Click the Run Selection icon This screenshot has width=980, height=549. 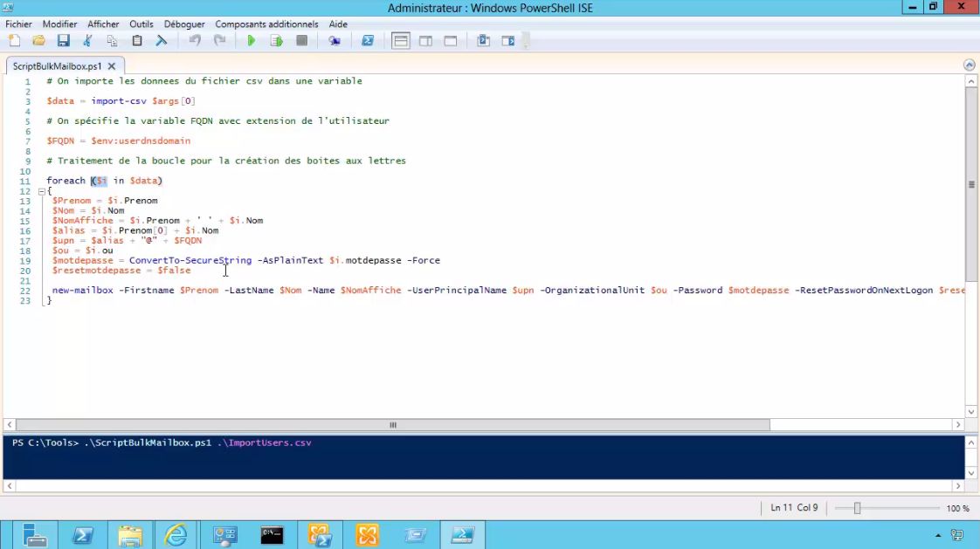[x=276, y=41]
